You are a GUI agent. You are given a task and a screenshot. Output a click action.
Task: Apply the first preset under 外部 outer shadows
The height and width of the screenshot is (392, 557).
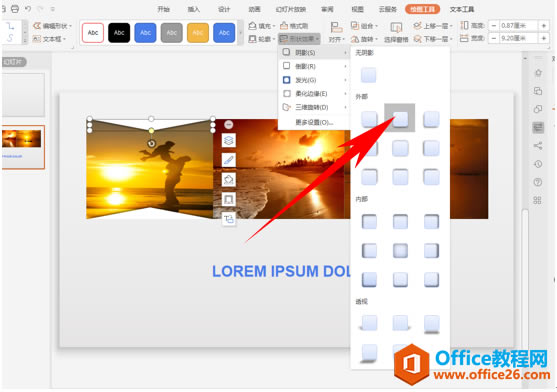369,119
